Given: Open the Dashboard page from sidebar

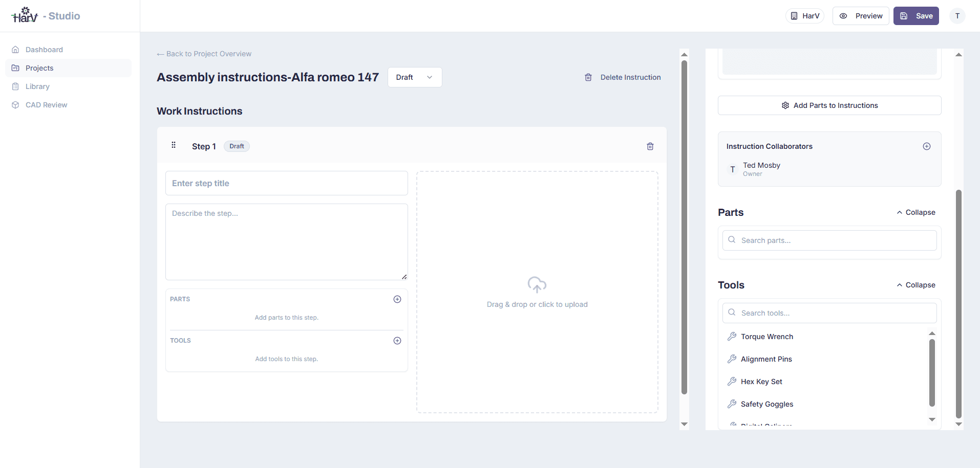Looking at the screenshot, I should [x=68, y=50].
